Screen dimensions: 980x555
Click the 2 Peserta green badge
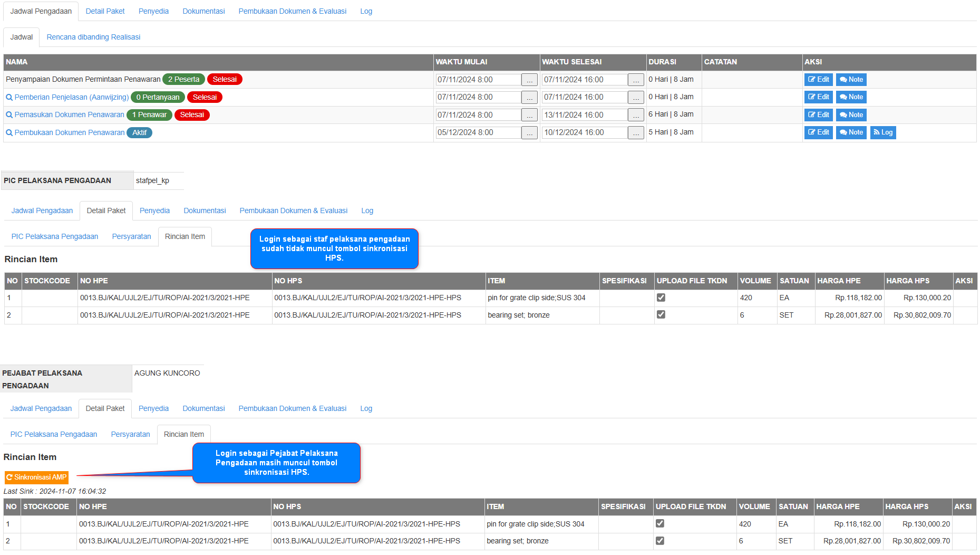183,80
